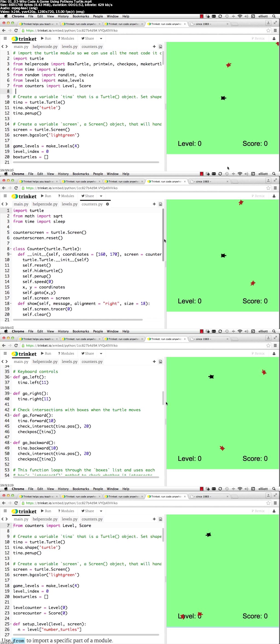
Task: Open the trinket hamburger menu in top frame
Action: (5, 39)
